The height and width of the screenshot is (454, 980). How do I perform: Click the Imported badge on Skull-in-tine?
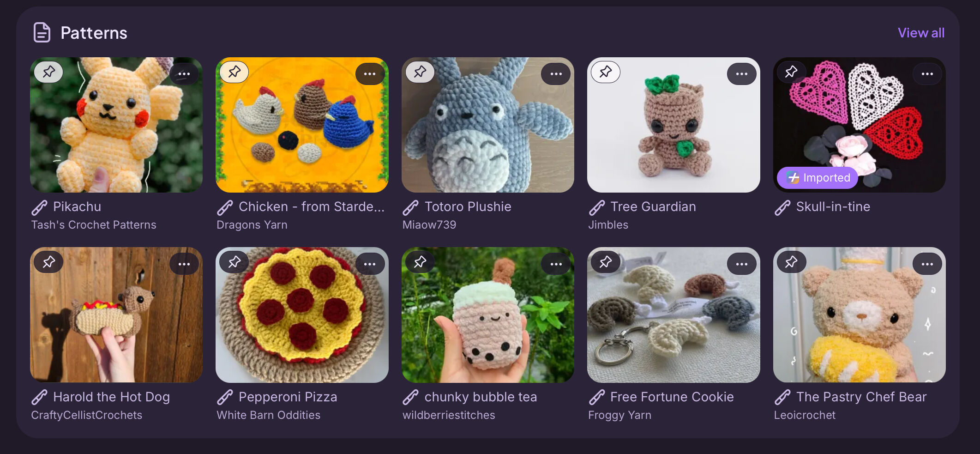point(817,178)
